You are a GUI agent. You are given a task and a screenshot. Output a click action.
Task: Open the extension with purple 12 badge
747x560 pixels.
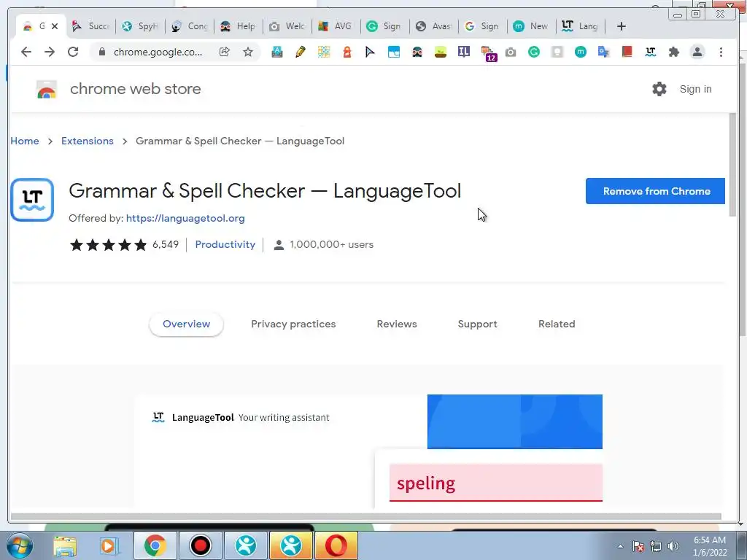pyautogui.click(x=489, y=53)
